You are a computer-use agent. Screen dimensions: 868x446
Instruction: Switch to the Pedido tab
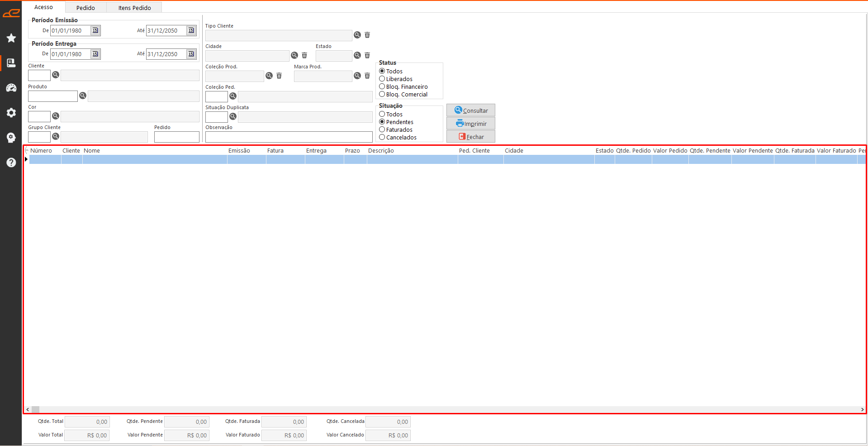point(85,8)
